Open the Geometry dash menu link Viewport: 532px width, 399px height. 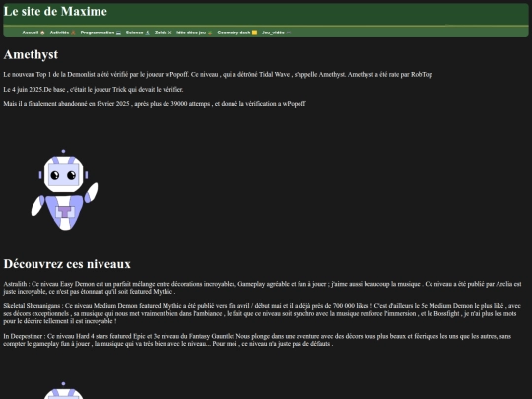[236, 33]
